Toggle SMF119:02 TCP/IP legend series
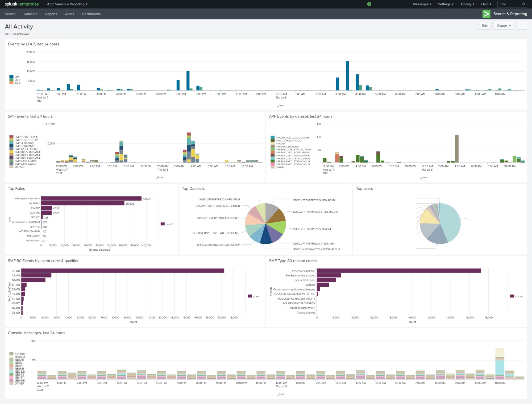 26,137
